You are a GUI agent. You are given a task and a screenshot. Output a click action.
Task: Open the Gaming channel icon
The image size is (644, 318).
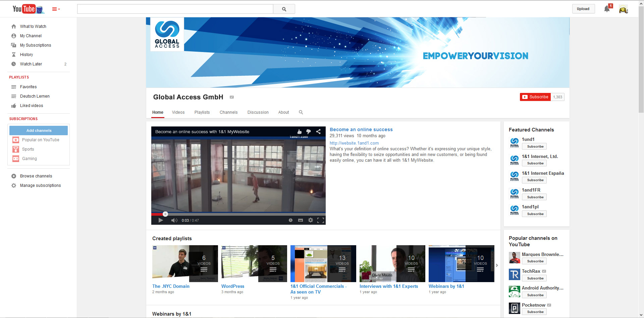click(x=16, y=159)
